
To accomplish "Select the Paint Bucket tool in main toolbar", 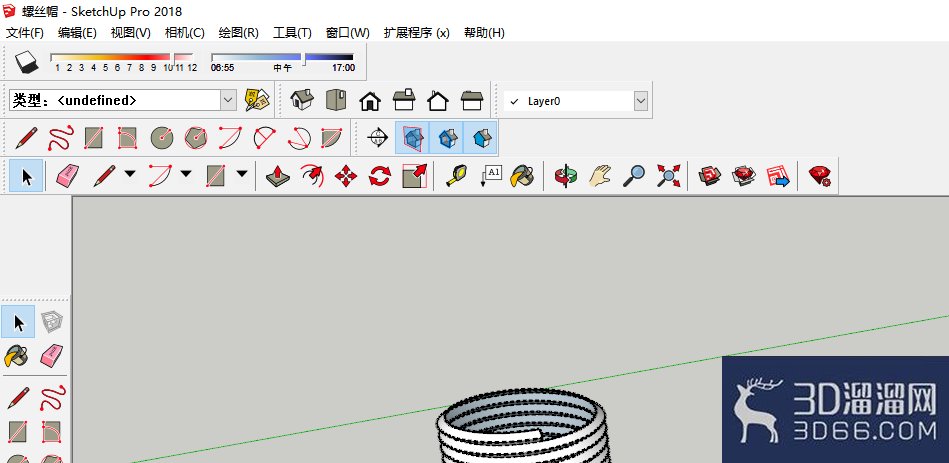I will point(522,176).
